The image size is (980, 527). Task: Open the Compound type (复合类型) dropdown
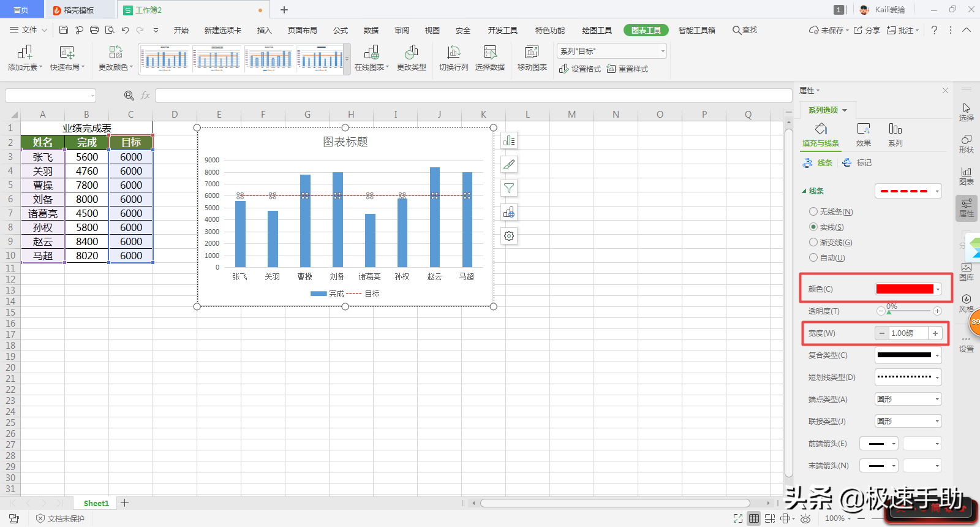[908, 355]
